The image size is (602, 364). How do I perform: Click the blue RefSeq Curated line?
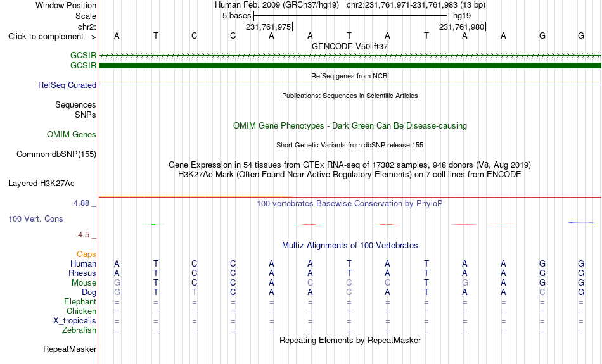pyautogui.click(x=350, y=85)
